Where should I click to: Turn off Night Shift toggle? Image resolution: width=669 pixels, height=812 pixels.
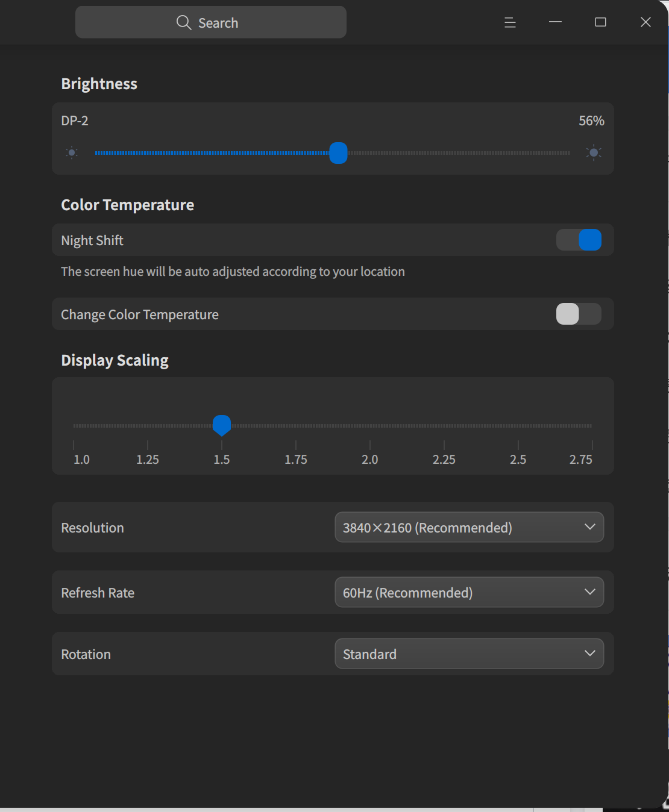click(579, 240)
